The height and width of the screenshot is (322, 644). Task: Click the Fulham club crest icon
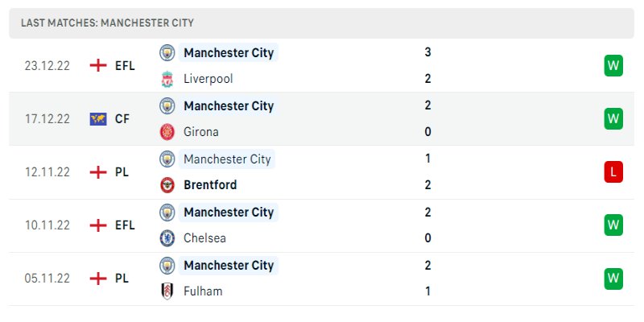[x=167, y=291]
